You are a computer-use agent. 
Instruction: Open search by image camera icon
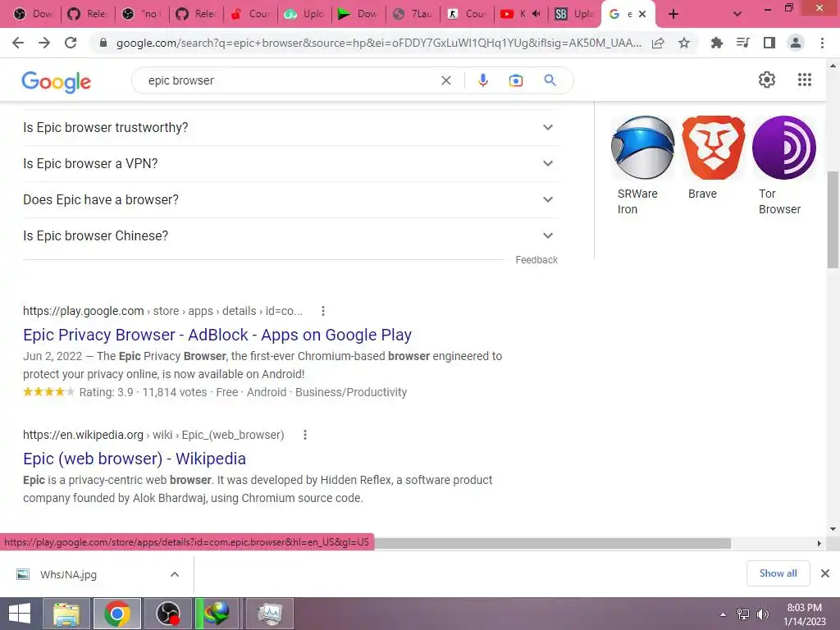click(x=515, y=80)
